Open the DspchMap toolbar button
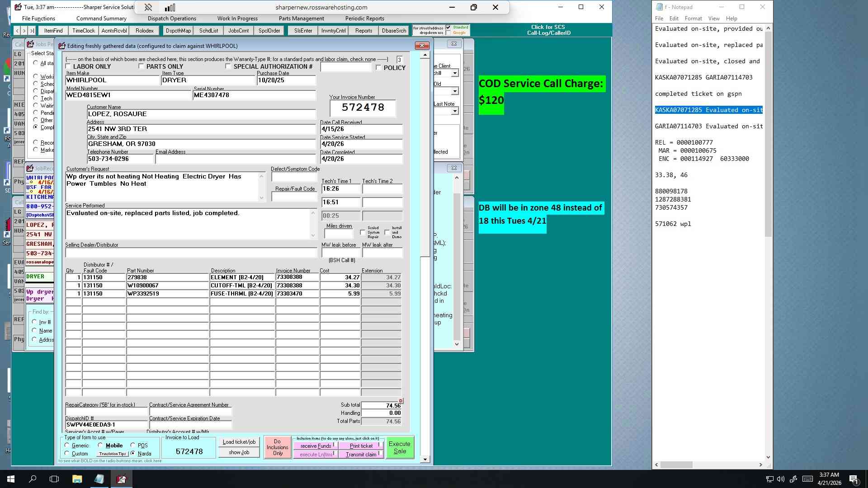Viewport: 868px width, 488px height. pyautogui.click(x=178, y=31)
